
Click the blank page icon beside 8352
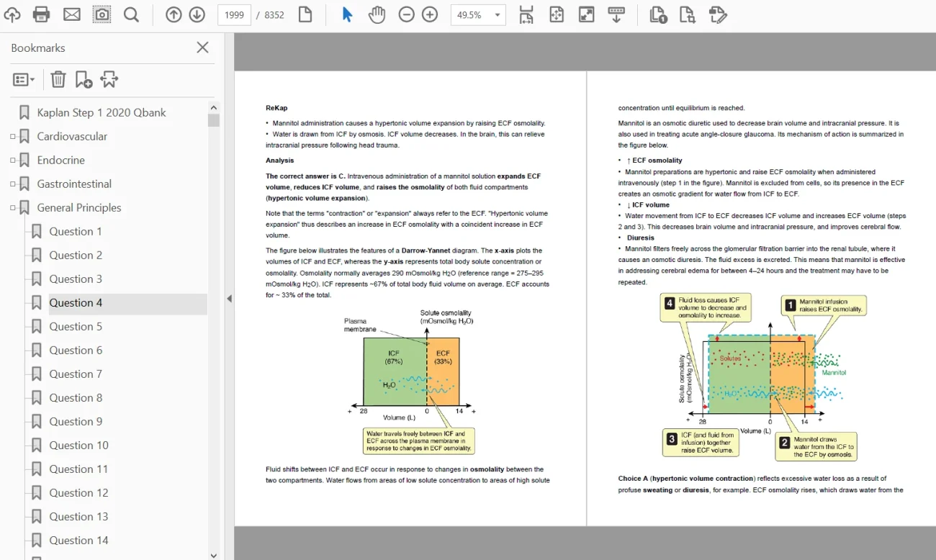coord(305,14)
